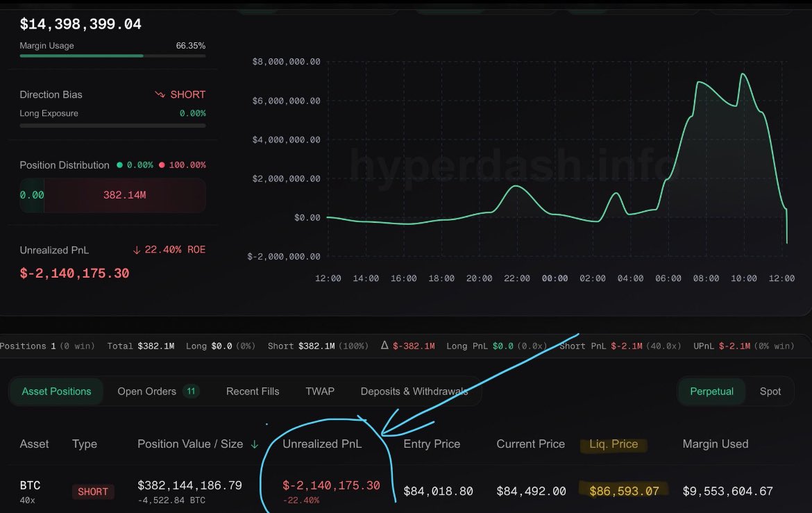Viewport: 812px width, 513px height.
Task: Switch to Spot market view
Action: pos(770,391)
